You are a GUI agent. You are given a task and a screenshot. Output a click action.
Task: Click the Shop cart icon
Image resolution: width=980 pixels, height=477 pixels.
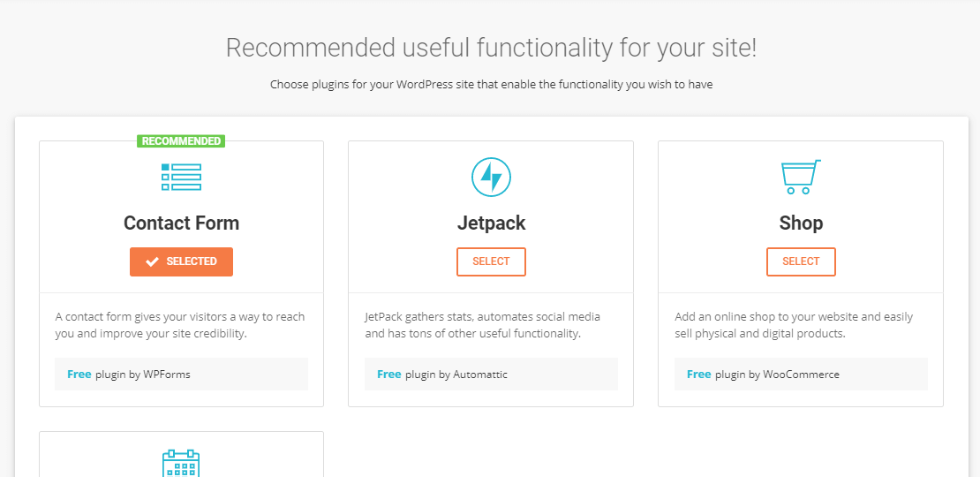(801, 177)
